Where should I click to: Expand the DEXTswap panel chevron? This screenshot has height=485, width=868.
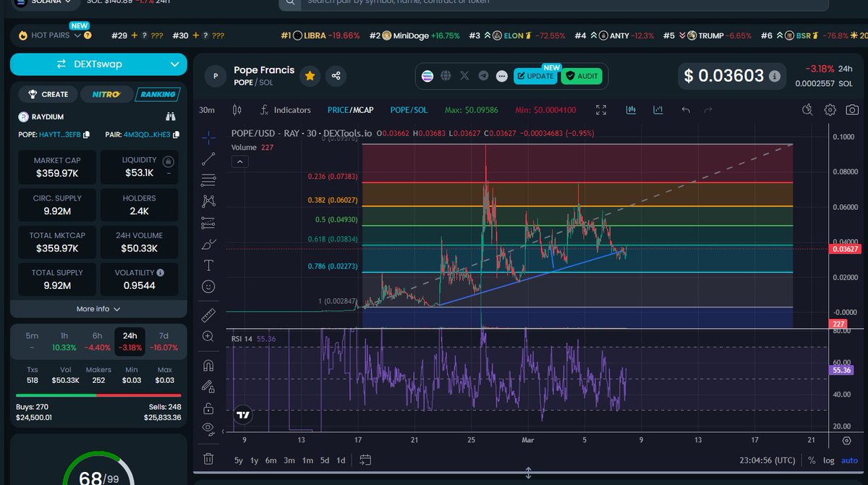tap(174, 64)
